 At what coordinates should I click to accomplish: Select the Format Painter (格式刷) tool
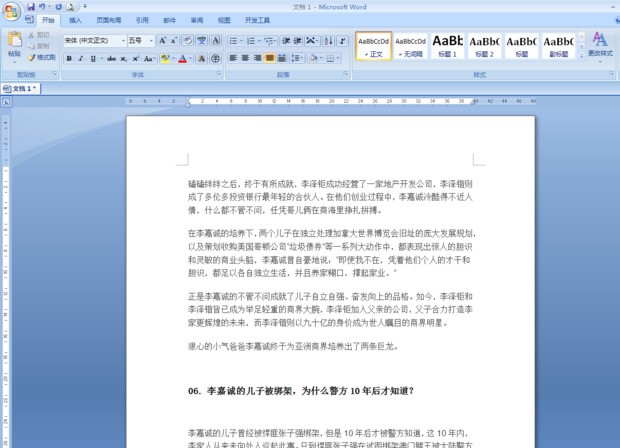pos(41,58)
